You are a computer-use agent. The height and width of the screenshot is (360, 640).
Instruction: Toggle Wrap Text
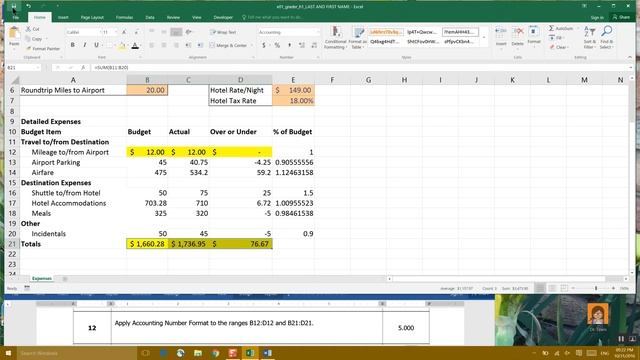click(x=223, y=32)
